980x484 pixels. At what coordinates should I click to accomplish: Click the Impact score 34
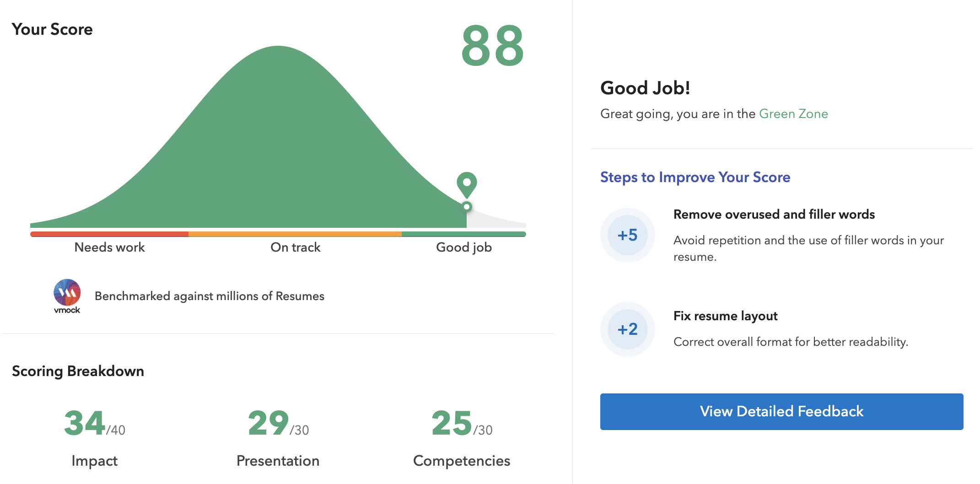85,423
